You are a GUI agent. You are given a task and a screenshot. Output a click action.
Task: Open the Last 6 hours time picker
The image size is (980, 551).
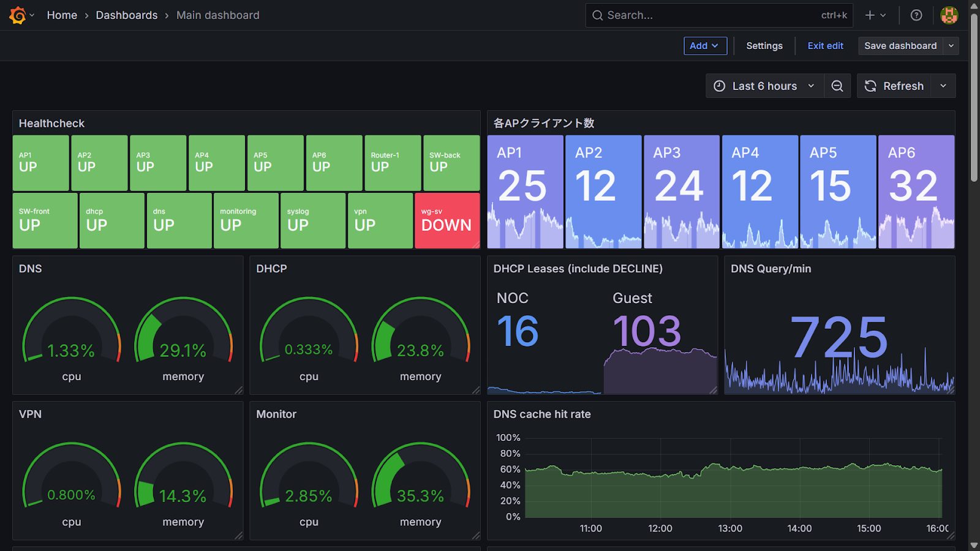[764, 86]
